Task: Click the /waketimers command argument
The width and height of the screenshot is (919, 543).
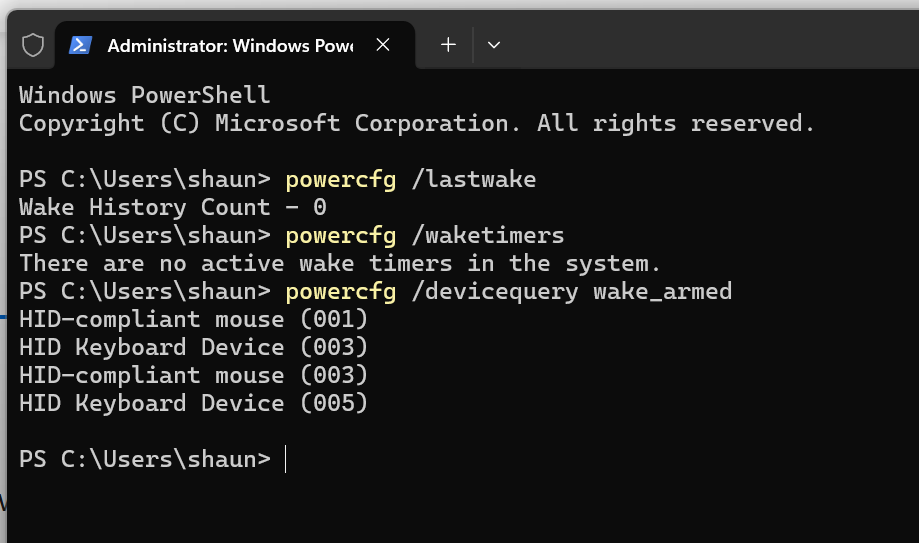Action: coord(488,236)
